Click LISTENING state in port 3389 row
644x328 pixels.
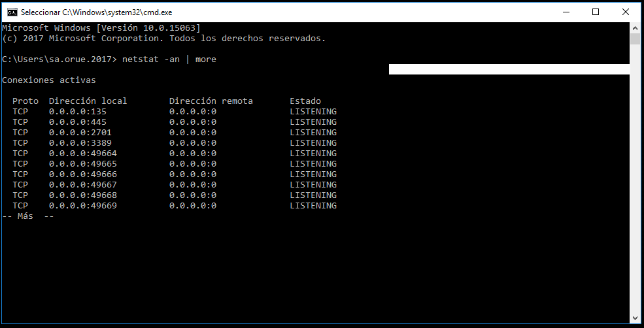[313, 143]
